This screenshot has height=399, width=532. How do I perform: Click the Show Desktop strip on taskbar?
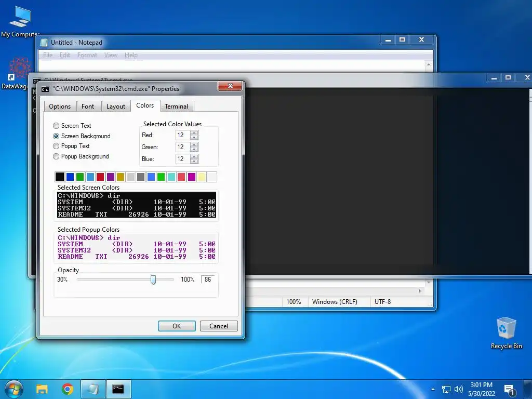[x=528, y=389]
